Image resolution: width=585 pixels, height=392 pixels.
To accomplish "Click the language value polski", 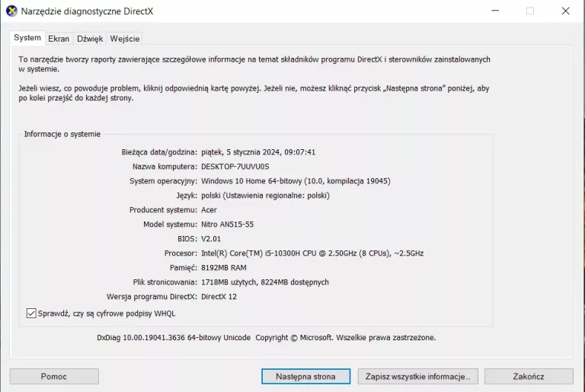I will [x=265, y=196].
